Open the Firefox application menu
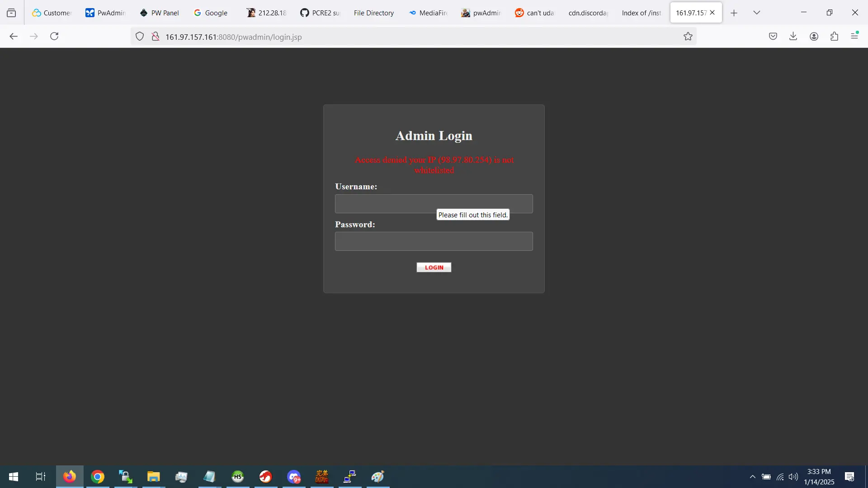868x488 pixels. [854, 37]
